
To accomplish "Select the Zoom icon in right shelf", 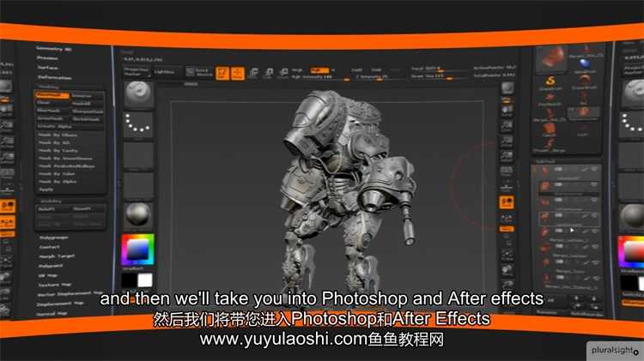I will [507, 125].
